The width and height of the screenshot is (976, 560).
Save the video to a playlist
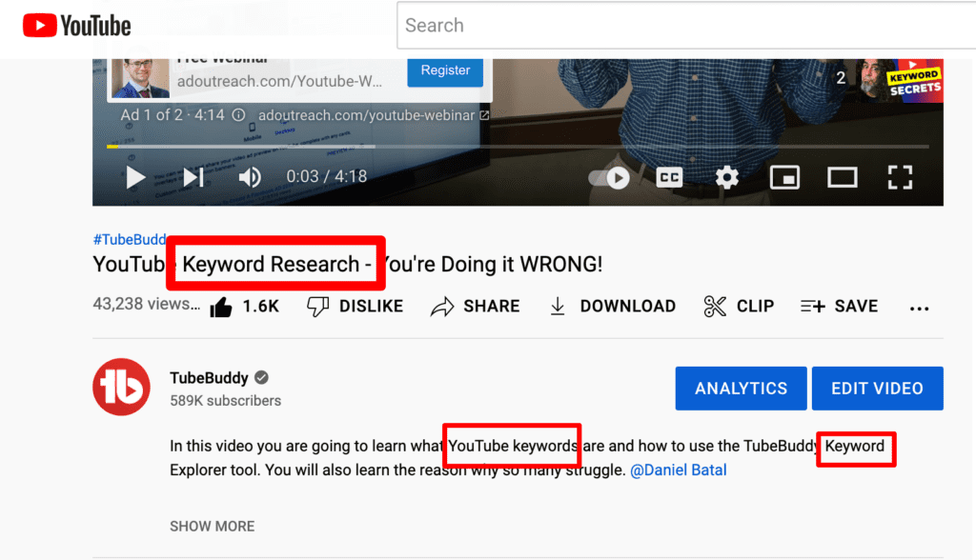point(813,307)
